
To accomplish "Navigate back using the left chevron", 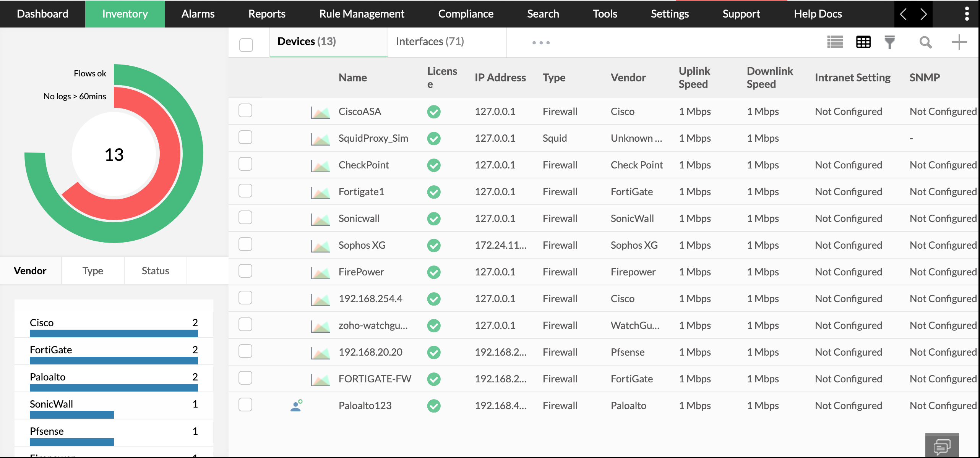I will pos(903,14).
